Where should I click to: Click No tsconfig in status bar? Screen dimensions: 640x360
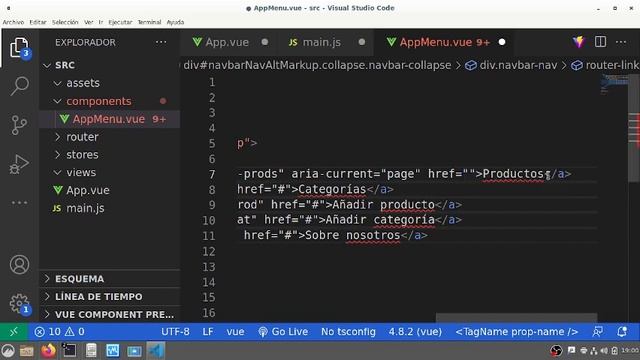click(348, 331)
